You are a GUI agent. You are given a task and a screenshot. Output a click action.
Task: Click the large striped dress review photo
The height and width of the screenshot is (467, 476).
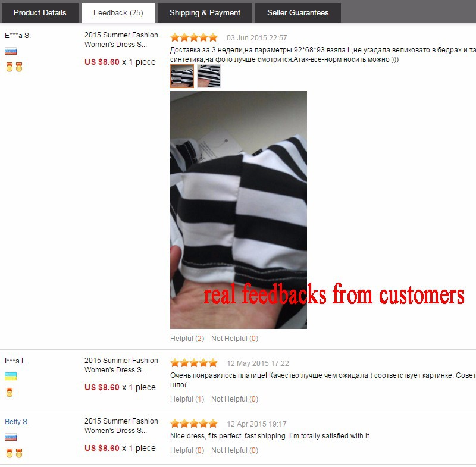[x=239, y=210]
